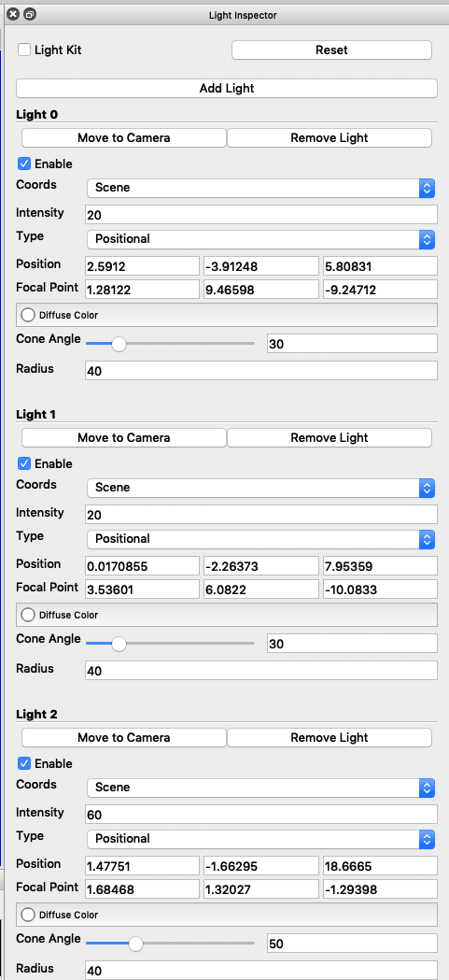Uncheck Enable for Light 1

[x=24, y=463]
